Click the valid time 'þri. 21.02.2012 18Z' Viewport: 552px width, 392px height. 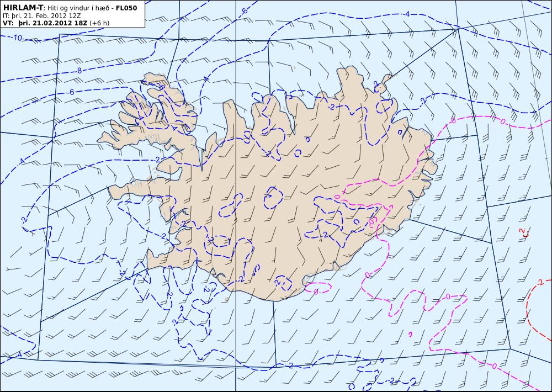[x=53, y=23]
